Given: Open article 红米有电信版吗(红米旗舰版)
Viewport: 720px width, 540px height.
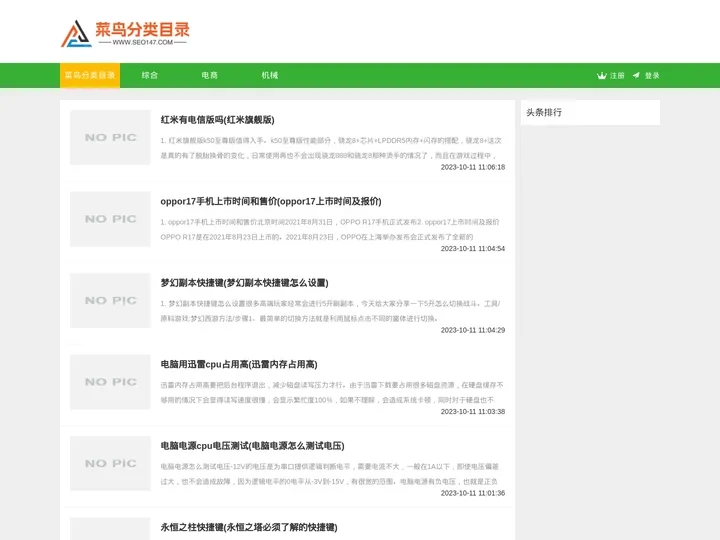Looking at the screenshot, I should pos(217,120).
